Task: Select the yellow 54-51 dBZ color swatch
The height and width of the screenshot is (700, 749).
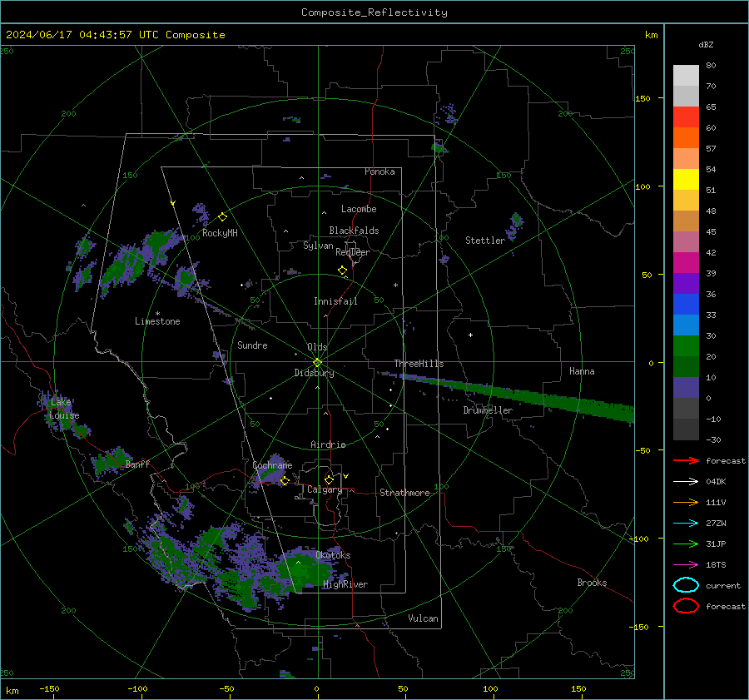Action: (x=686, y=179)
